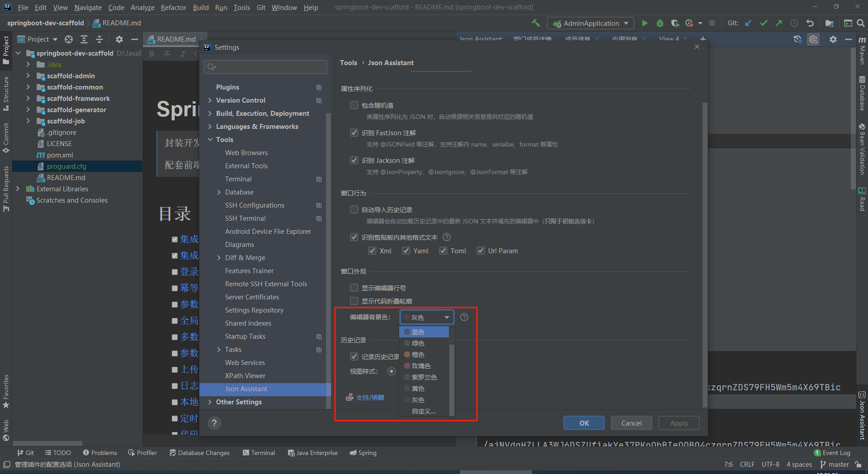Run the AdminApplication configuration
This screenshot has height=474, width=868.
pos(644,23)
